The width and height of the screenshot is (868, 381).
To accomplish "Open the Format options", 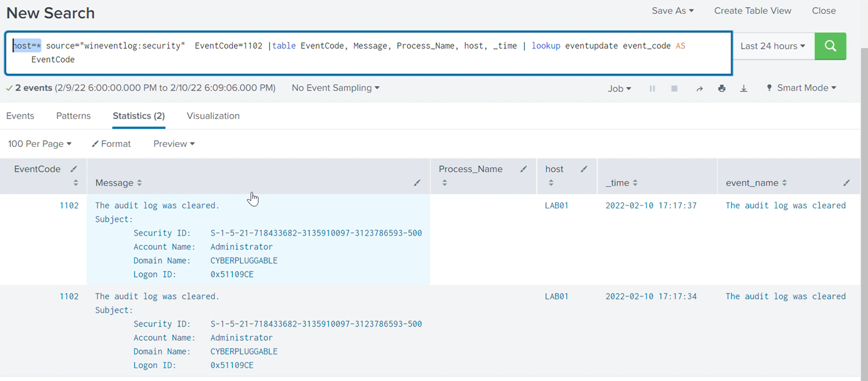I will pyautogui.click(x=112, y=144).
